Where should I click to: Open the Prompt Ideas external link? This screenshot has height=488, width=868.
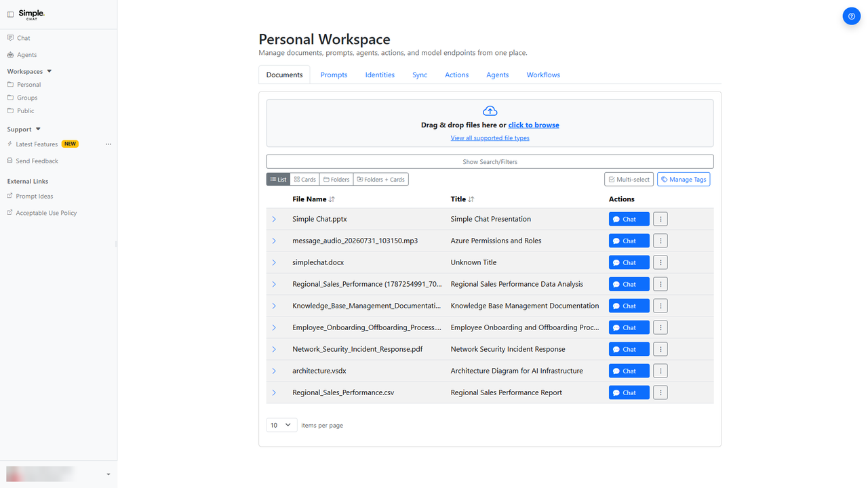[x=30, y=197]
